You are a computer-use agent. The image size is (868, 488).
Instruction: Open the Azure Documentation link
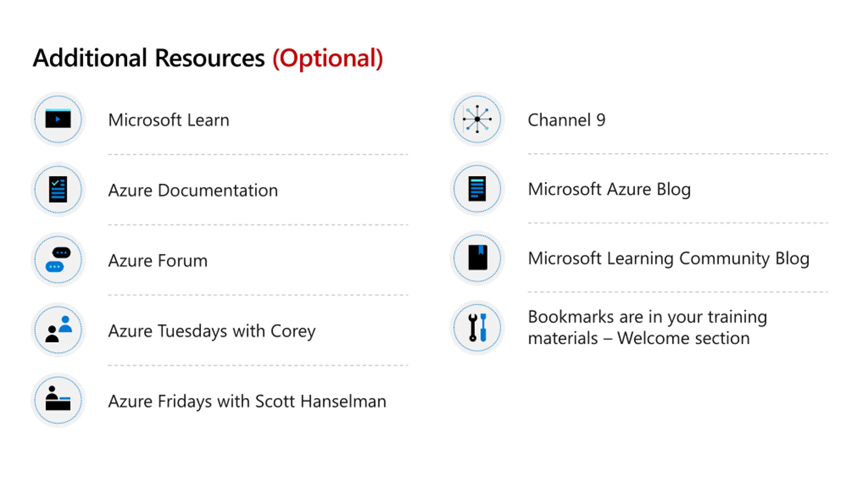(193, 190)
